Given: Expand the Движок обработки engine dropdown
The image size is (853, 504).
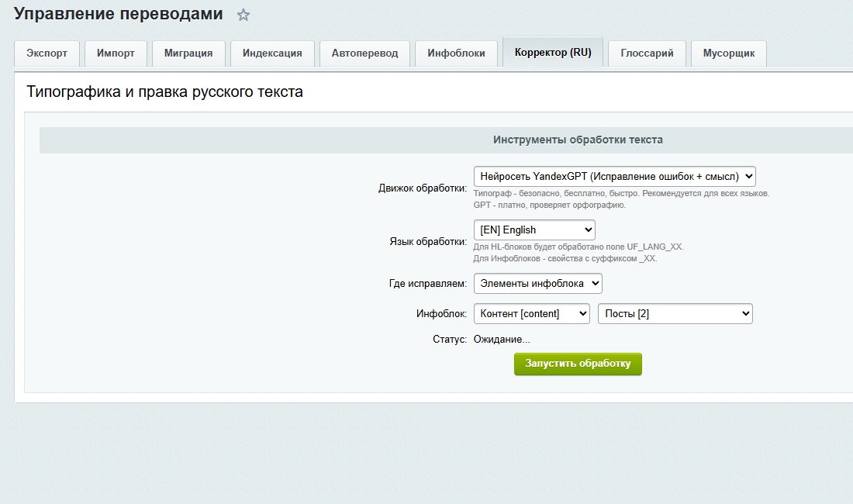Looking at the screenshot, I should tap(614, 176).
